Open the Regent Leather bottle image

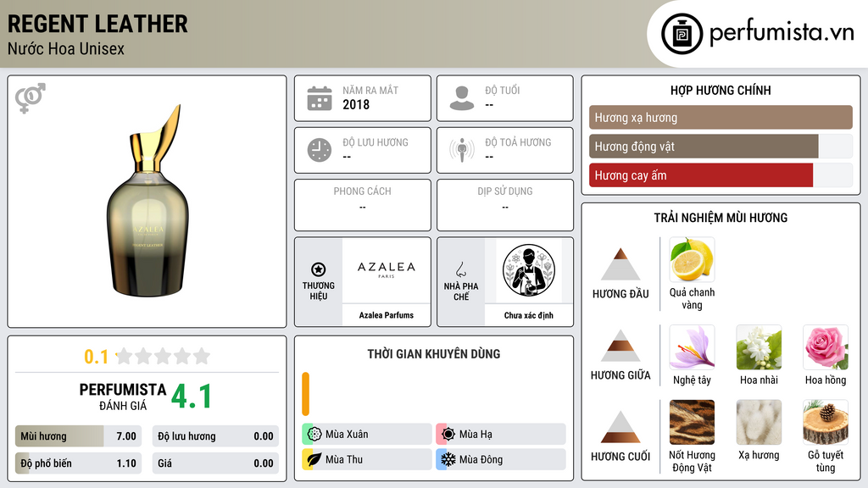(x=148, y=201)
